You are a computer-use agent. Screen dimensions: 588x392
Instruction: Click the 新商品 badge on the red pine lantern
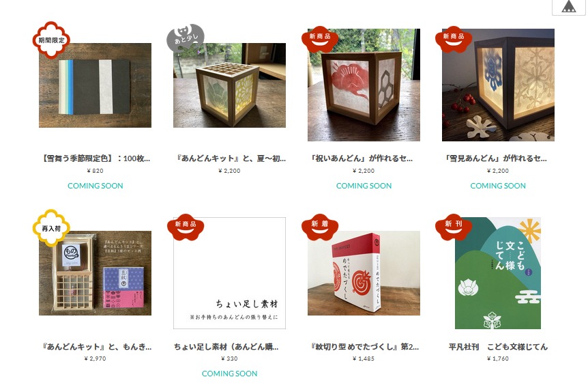pos(320,39)
